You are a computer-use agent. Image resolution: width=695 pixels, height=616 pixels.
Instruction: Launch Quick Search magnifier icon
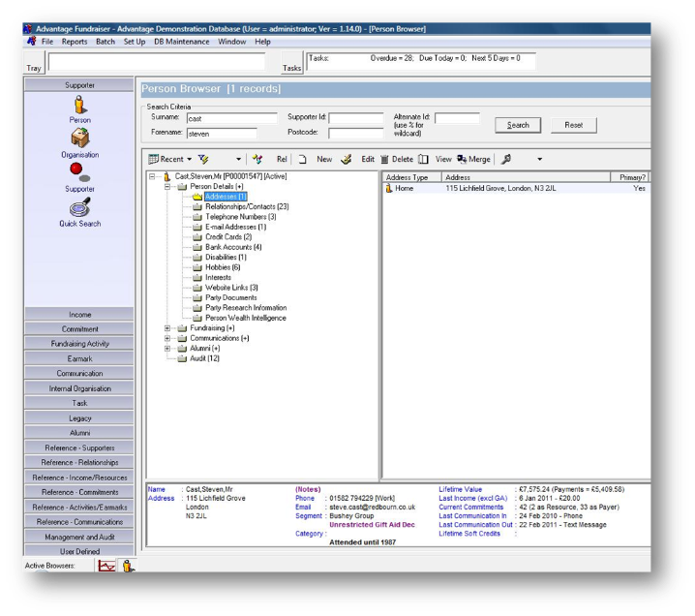(x=80, y=206)
